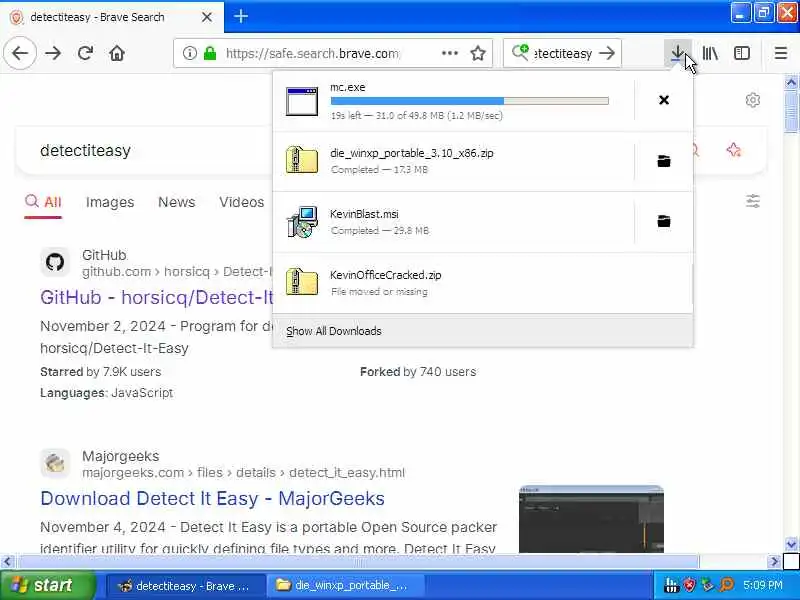Switch to die_winxp_portable folder taskbar button

[347, 586]
